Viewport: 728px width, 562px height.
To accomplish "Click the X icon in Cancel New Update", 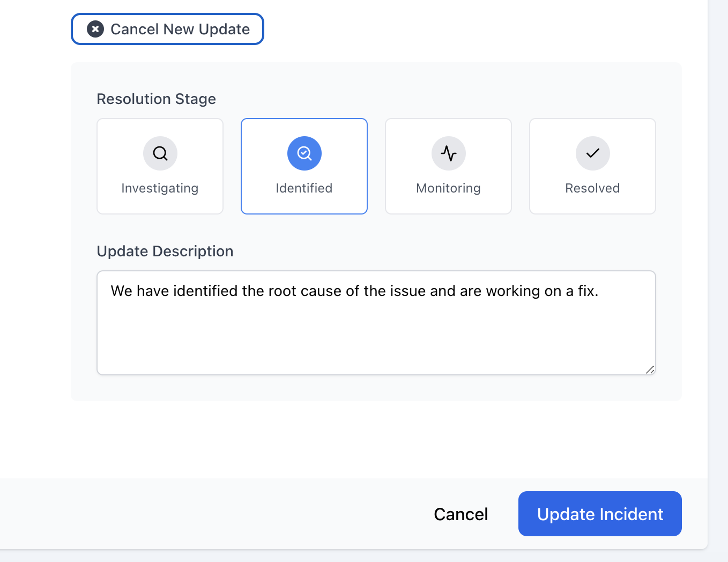I will 95,29.
